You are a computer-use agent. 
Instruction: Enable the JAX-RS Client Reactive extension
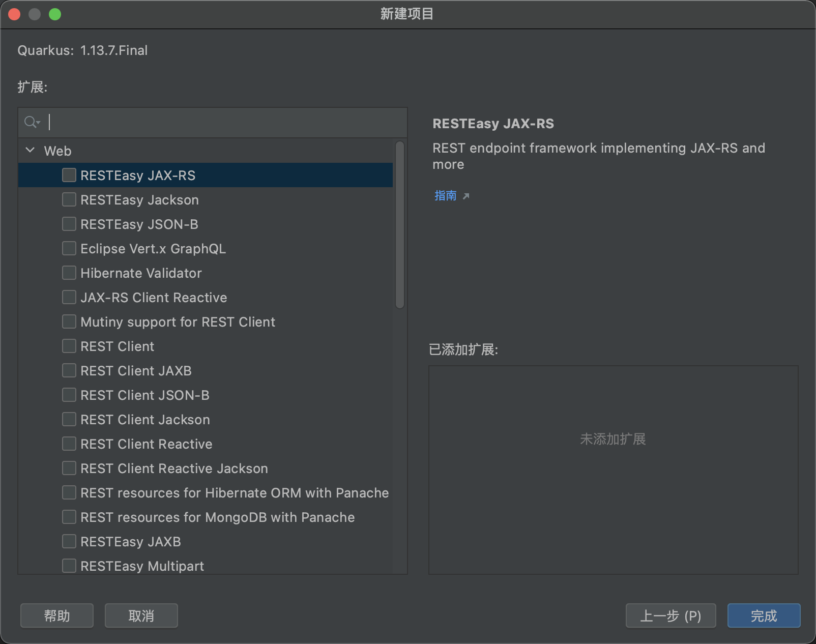(x=69, y=297)
